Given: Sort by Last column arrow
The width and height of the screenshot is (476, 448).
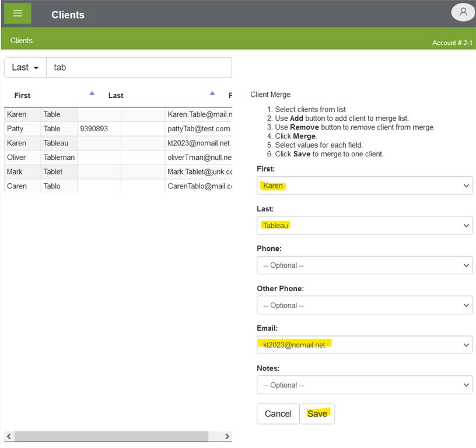Looking at the screenshot, I should (212, 93).
